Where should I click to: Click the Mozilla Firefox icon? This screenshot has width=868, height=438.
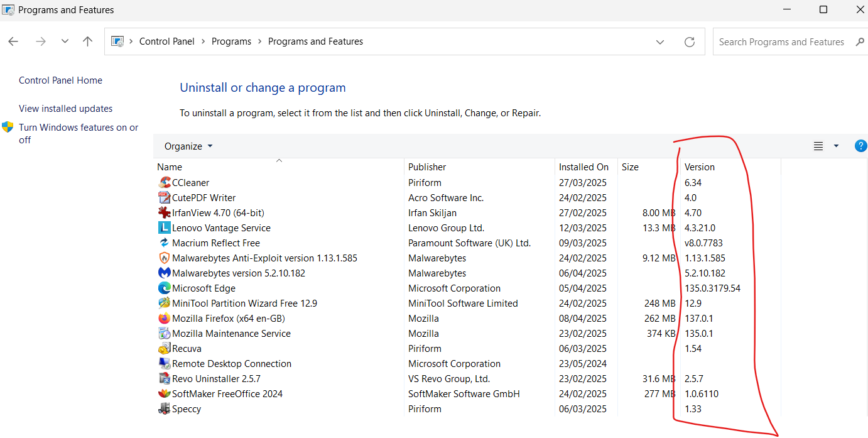[x=165, y=318]
